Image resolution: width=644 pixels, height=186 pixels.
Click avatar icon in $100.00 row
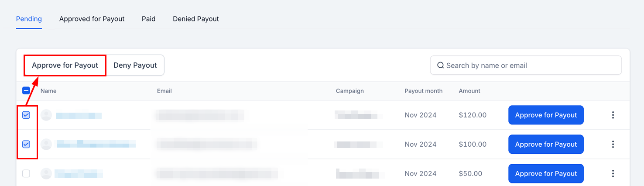46,145
